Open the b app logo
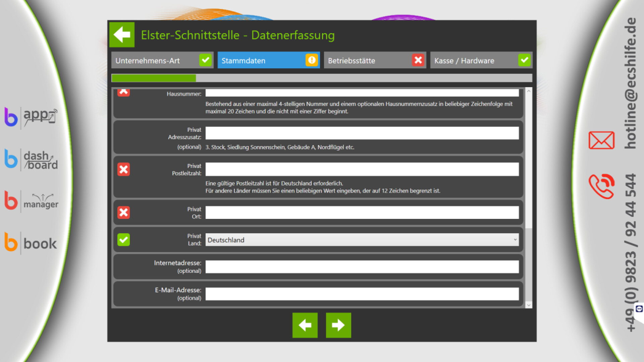Viewport: 644px width, 362px height. [31, 117]
